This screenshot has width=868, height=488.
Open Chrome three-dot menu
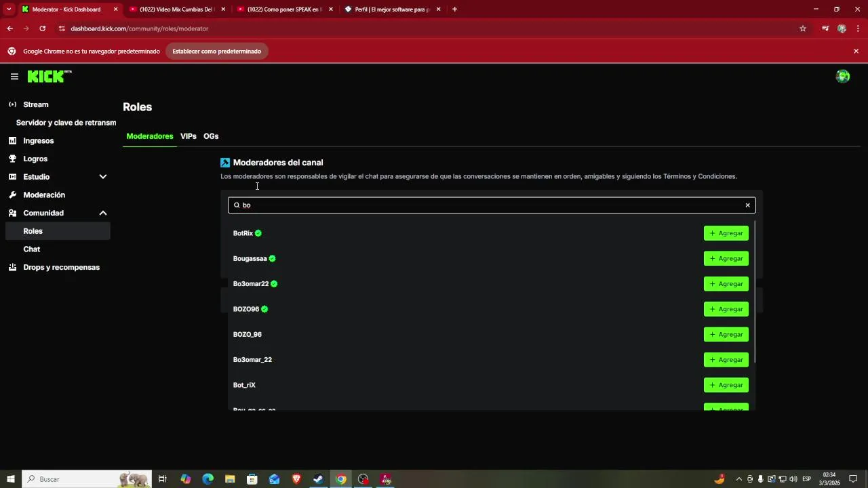point(858,28)
